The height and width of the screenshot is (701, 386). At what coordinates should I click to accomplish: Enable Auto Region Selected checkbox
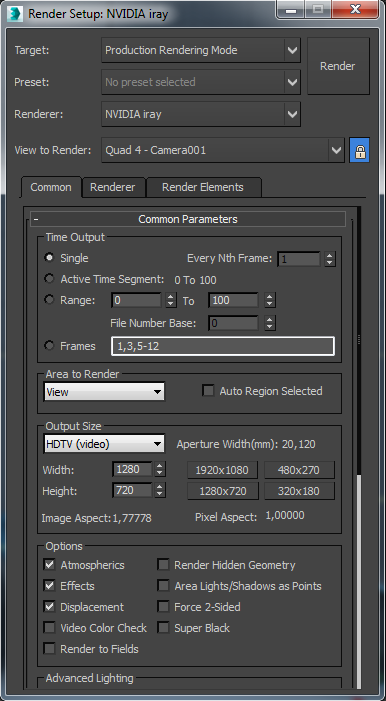[208, 391]
